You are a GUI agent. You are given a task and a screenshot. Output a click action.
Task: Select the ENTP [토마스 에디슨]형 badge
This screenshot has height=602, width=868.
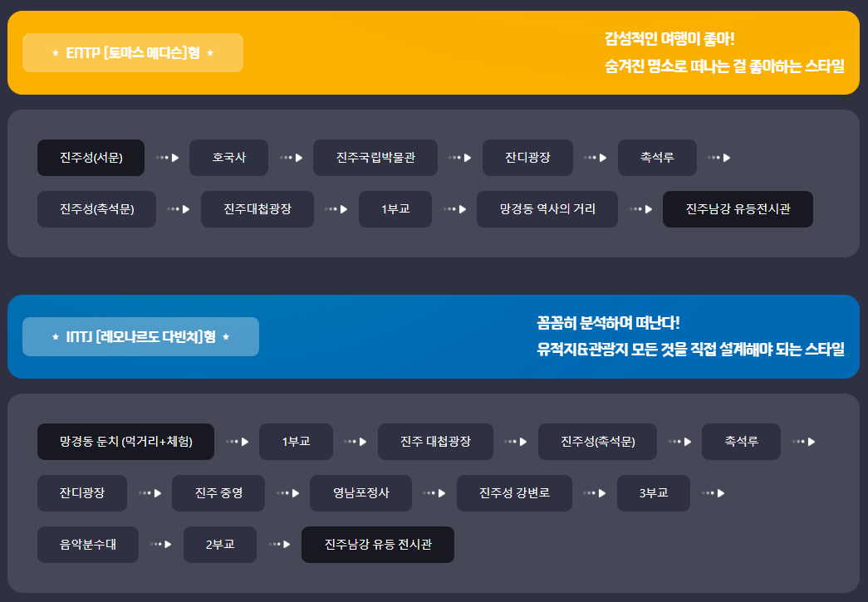(133, 52)
